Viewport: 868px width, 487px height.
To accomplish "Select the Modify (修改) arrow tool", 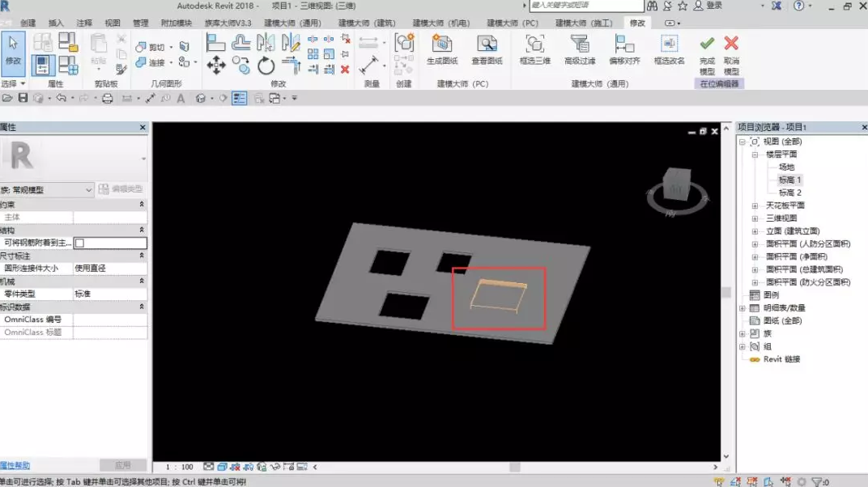I will coord(13,53).
